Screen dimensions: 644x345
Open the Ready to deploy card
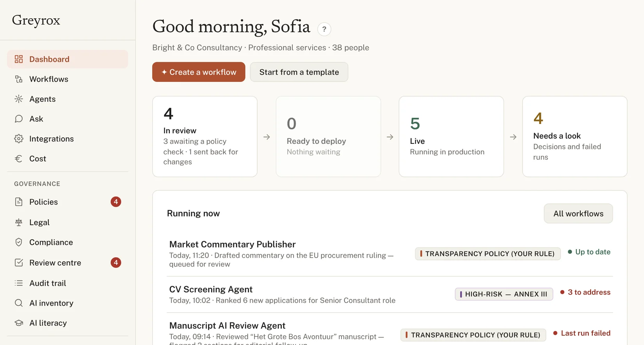point(328,136)
